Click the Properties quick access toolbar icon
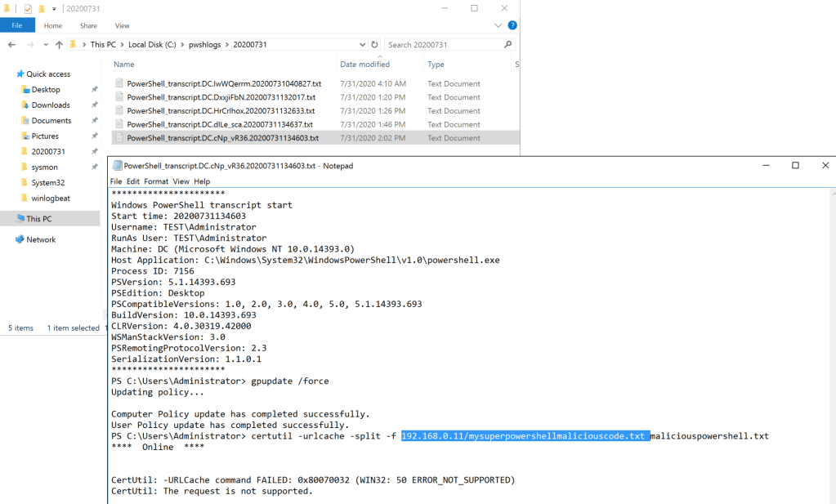The image size is (836, 504). click(28, 8)
